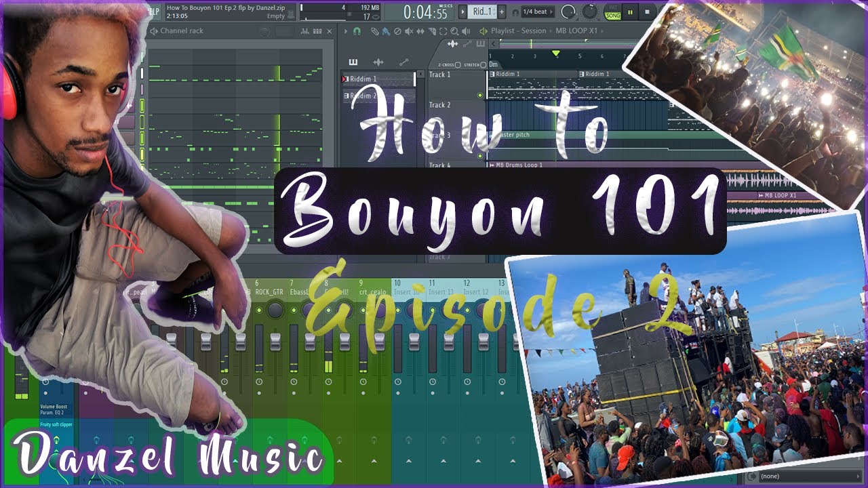The width and height of the screenshot is (868, 488).
Task: Click the speaker icon left of Playlist title
Action: 484,31
